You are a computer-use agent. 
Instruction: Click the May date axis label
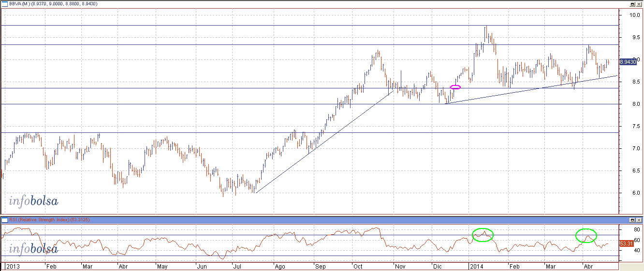[x=161, y=266]
